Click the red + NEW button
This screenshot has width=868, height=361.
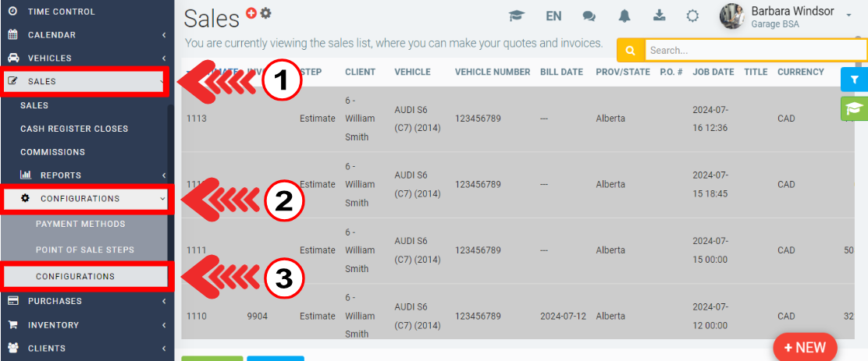coord(804,348)
